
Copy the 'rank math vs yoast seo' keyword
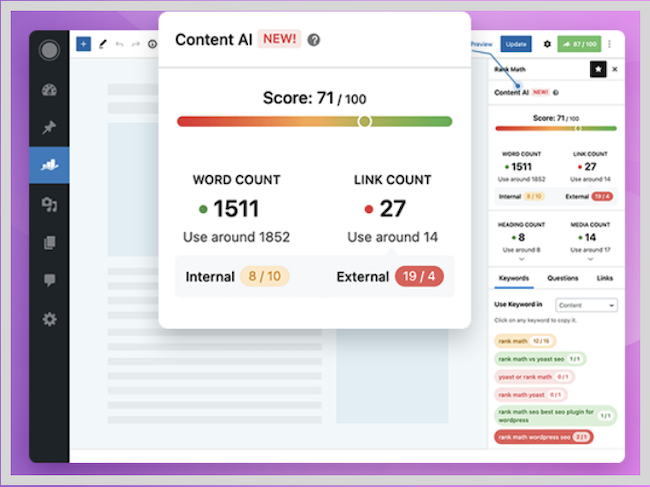[540, 359]
